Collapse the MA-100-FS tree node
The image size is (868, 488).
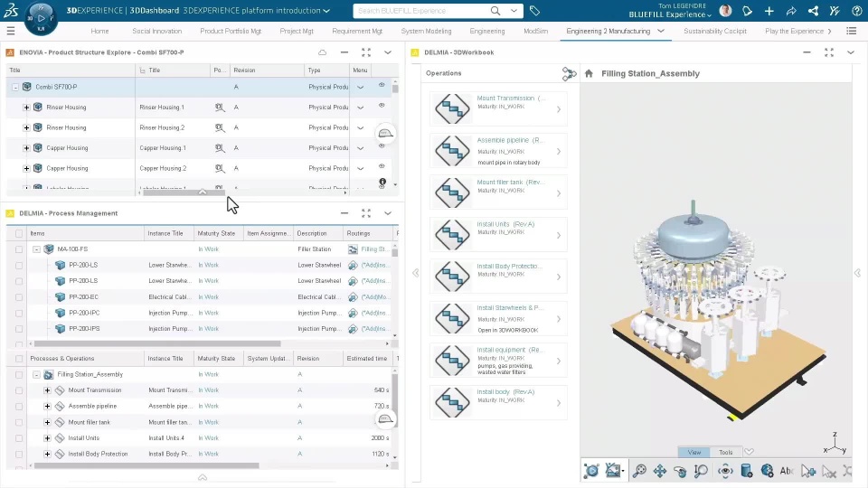[x=36, y=249]
